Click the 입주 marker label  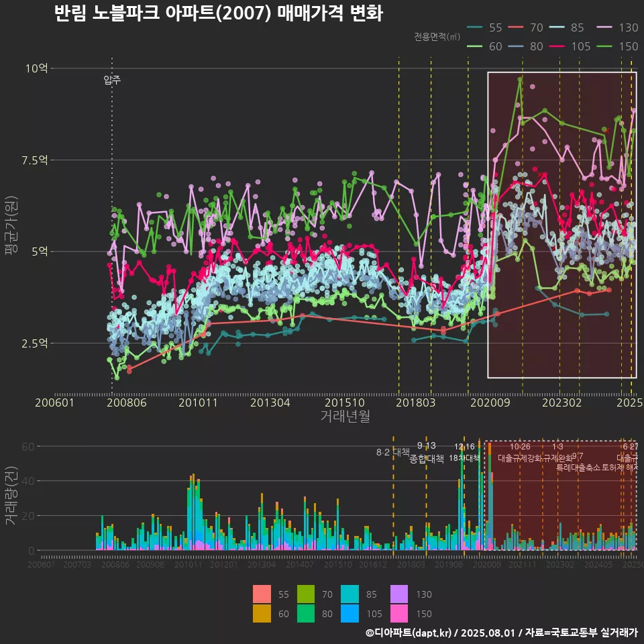112,80
